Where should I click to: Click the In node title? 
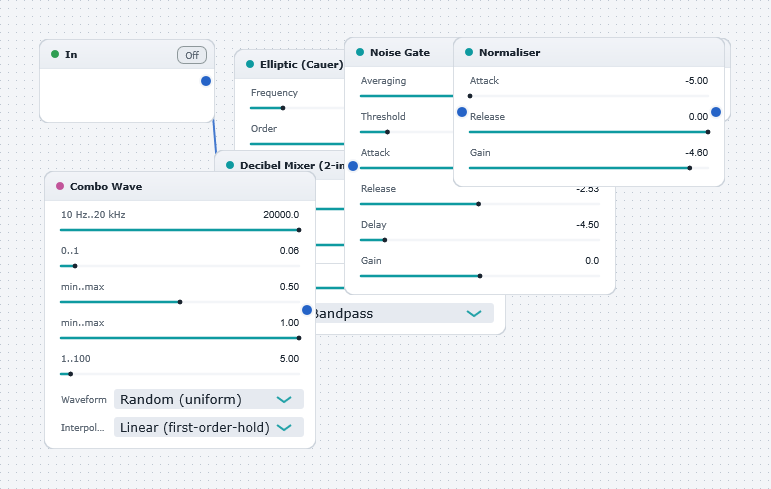(x=71, y=55)
